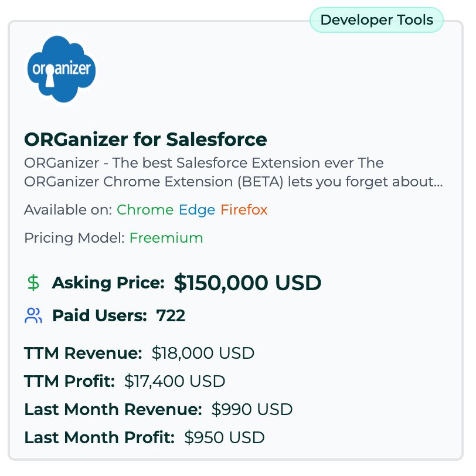Click the blue paid users icon
Viewport: 476px width, 476px height.
pos(33,315)
